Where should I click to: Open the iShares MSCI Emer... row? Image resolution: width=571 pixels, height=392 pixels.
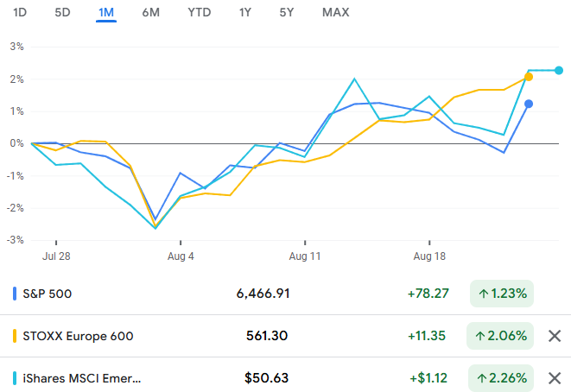pyautogui.click(x=285, y=378)
